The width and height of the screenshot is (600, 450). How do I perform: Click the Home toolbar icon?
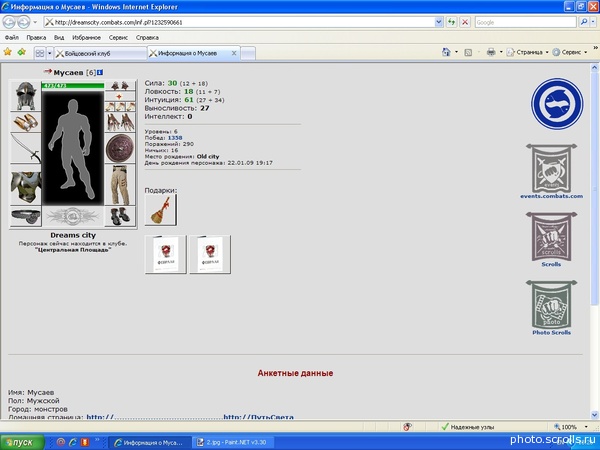[x=446, y=52]
